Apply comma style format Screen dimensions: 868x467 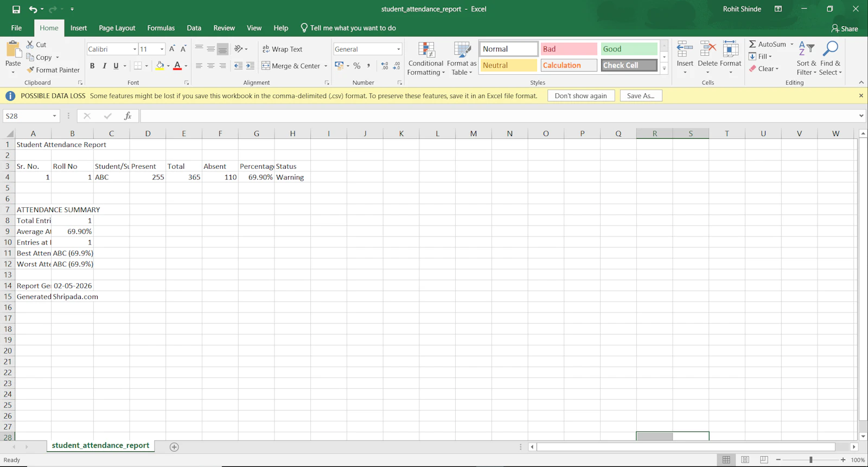[369, 66]
